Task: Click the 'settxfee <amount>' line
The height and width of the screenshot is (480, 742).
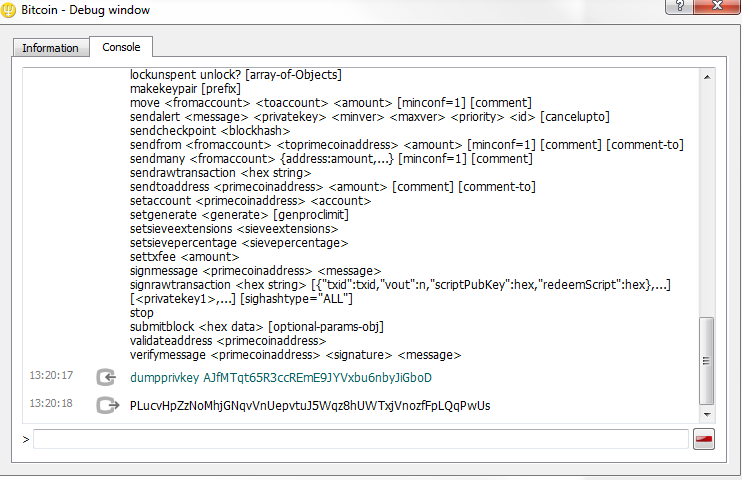Action: click(x=185, y=257)
